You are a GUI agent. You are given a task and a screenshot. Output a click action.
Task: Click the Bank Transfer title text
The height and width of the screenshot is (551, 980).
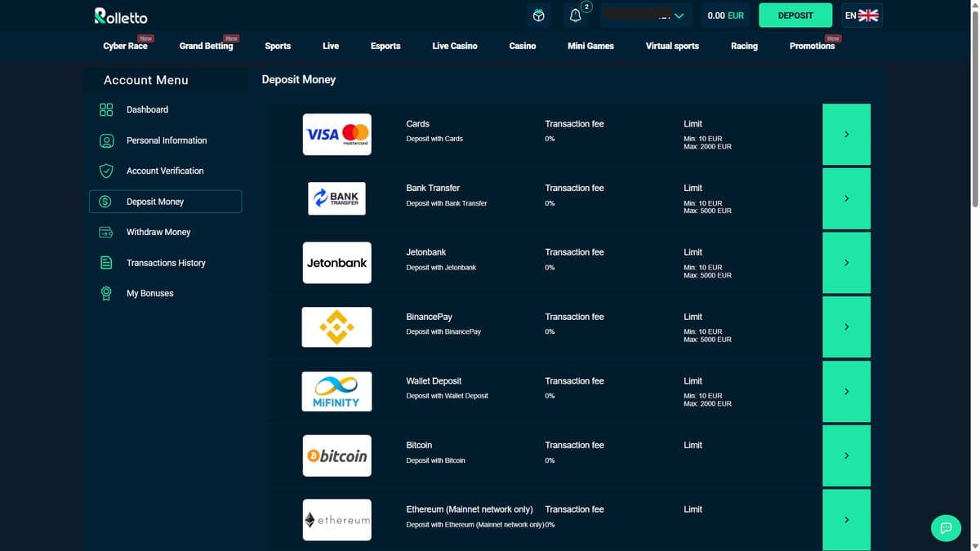pos(433,188)
